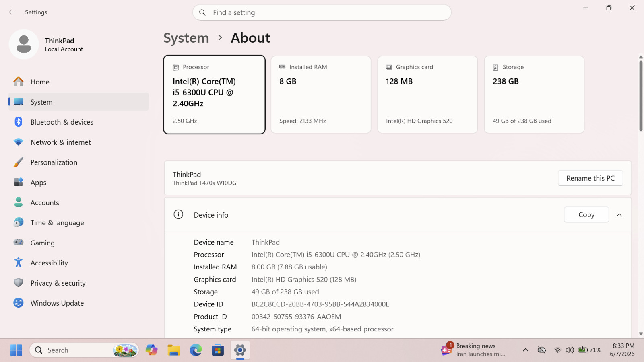
Task: Select the Storage spec card
Action: pyautogui.click(x=534, y=95)
